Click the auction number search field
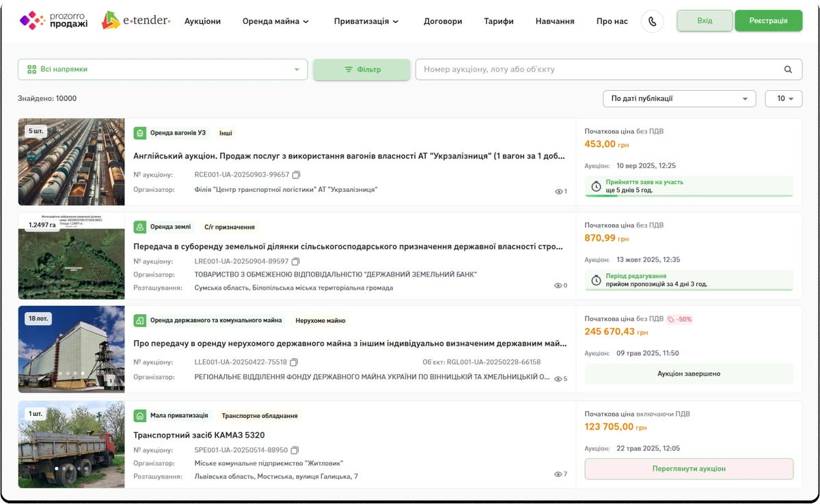The width and height of the screenshot is (820, 504). tap(598, 70)
